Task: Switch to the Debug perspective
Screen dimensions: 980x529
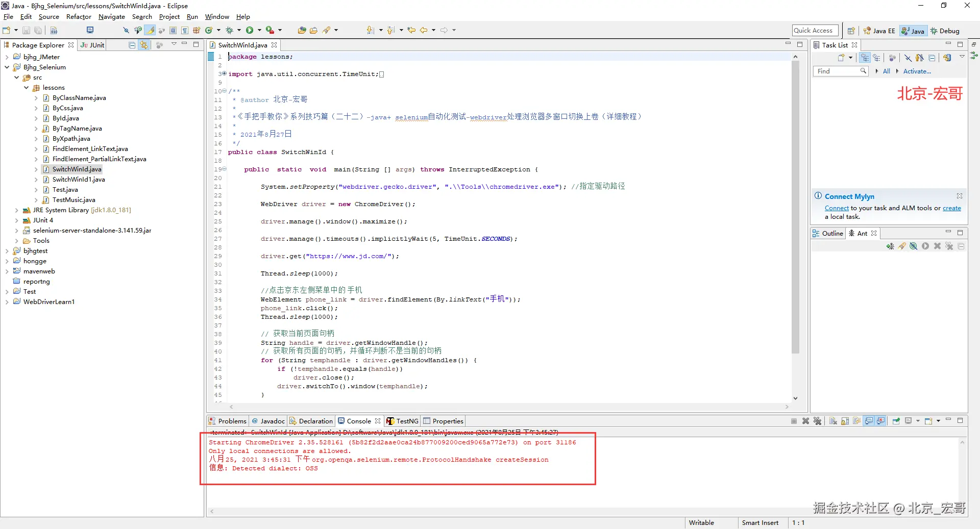Action: (945, 31)
